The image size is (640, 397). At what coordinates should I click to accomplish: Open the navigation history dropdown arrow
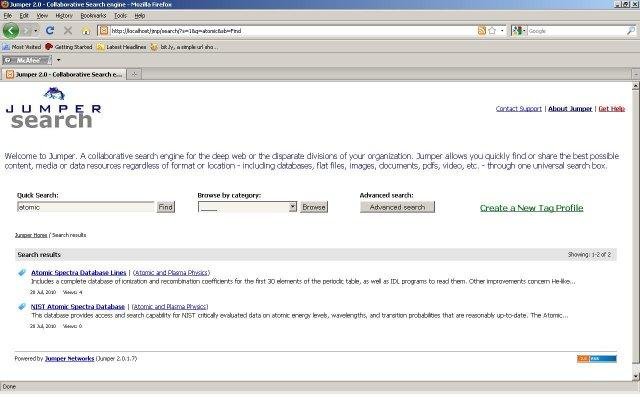[x=36, y=31]
